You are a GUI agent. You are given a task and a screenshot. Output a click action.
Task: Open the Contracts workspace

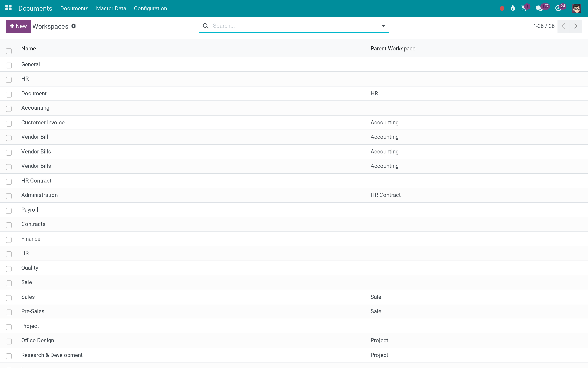[x=33, y=224]
